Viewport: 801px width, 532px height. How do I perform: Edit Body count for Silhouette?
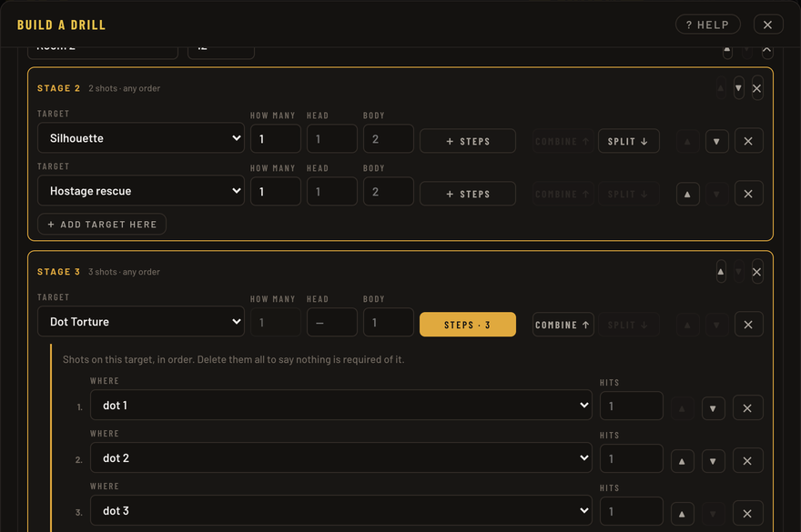389,139
